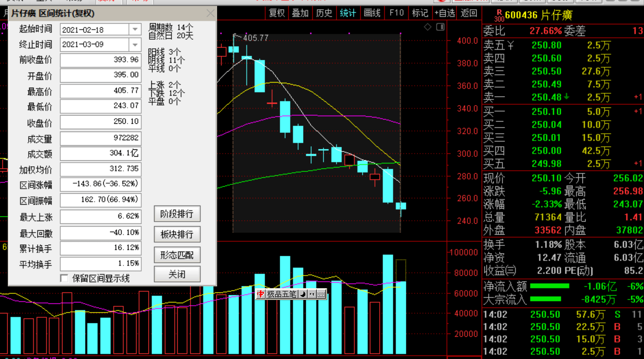Image resolution: width=644 pixels, height=359 pixels.
Task: Click the 买三 price 250.01
Action: [x=547, y=137]
